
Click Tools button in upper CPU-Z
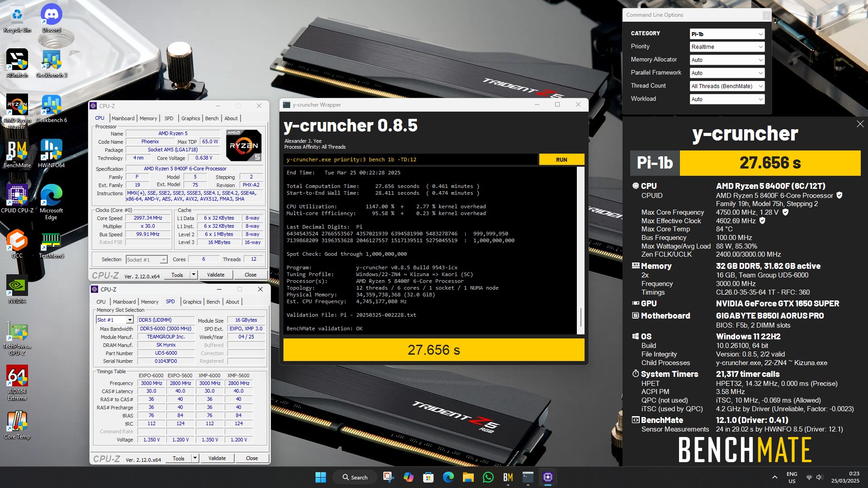tap(177, 275)
